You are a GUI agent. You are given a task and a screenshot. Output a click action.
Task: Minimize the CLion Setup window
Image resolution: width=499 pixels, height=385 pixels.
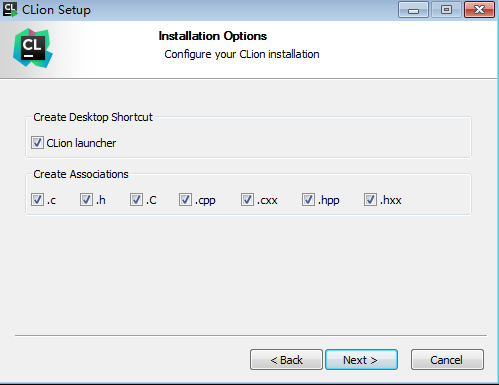pos(413,10)
